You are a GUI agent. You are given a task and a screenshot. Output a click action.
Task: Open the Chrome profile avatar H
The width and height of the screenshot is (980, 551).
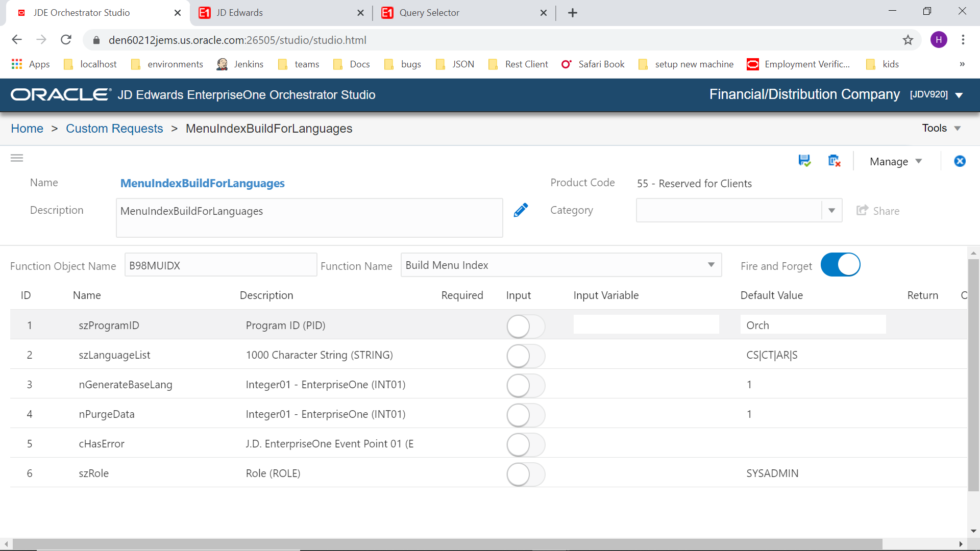point(939,40)
